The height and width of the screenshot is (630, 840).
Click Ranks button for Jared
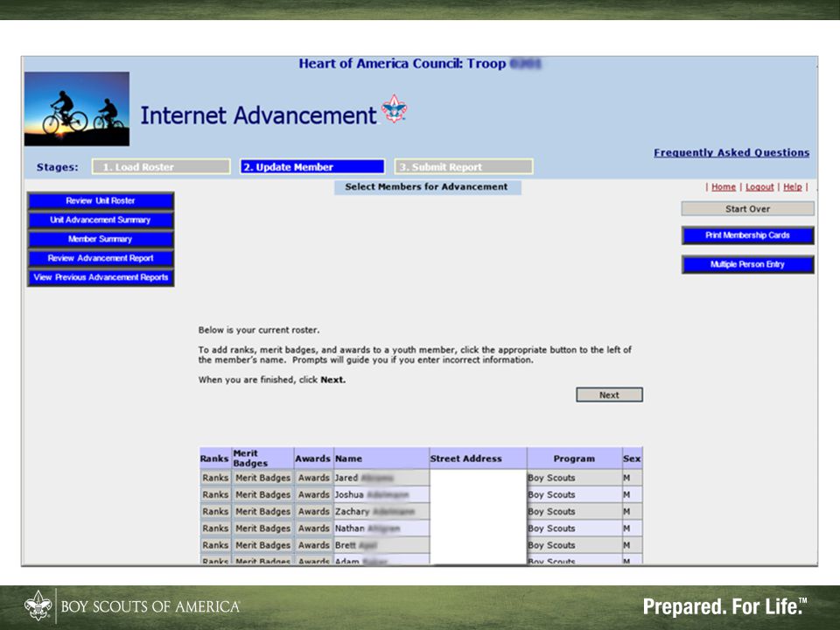pos(215,478)
